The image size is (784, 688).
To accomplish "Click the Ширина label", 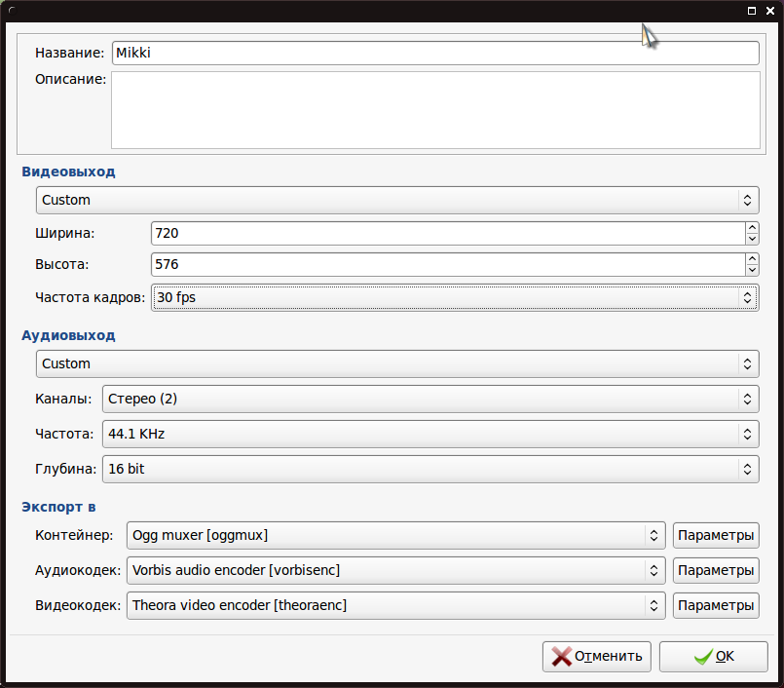I will (65, 234).
